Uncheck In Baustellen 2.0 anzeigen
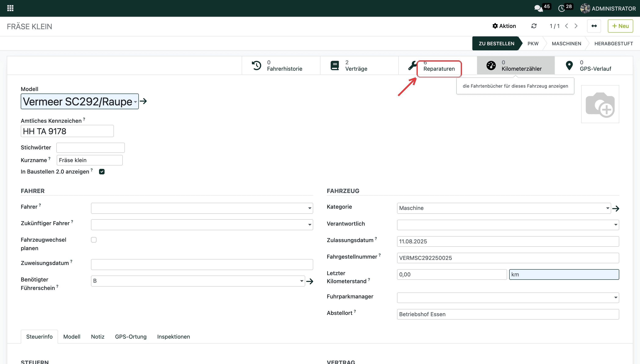The width and height of the screenshot is (640, 364). coord(102,172)
